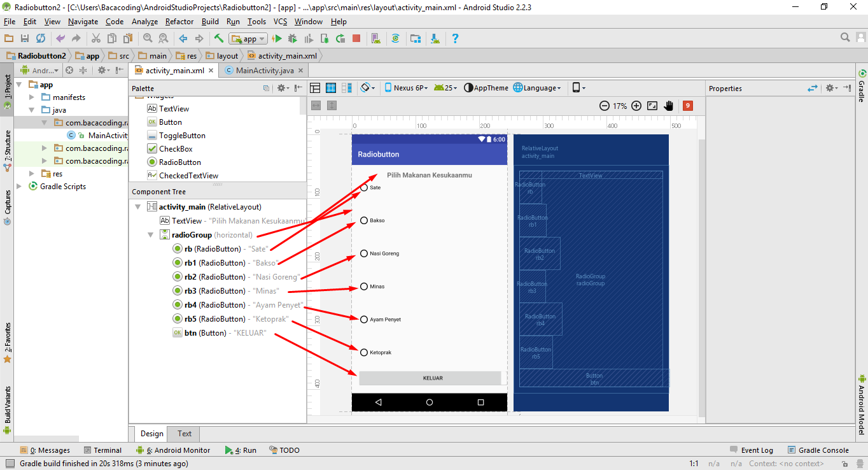Open the Refactor menu
The height and width of the screenshot is (470, 868).
179,21
